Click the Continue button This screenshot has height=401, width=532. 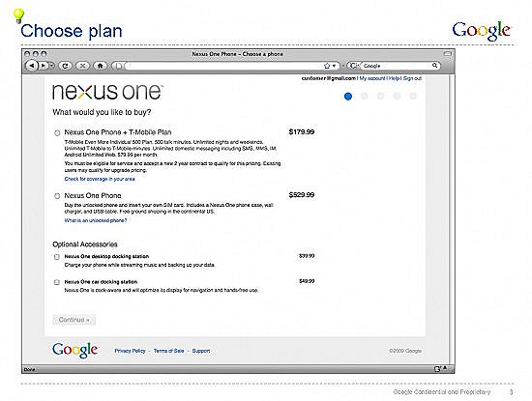(x=74, y=320)
